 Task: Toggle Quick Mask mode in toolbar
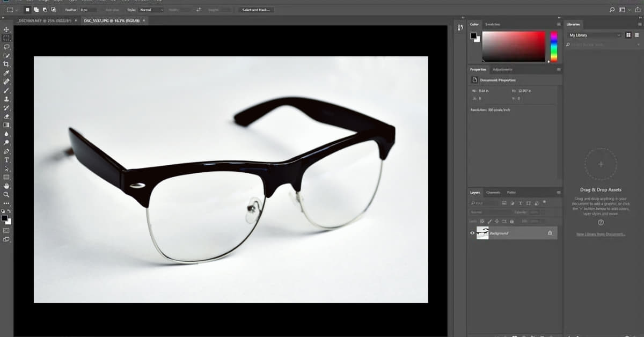click(x=6, y=230)
